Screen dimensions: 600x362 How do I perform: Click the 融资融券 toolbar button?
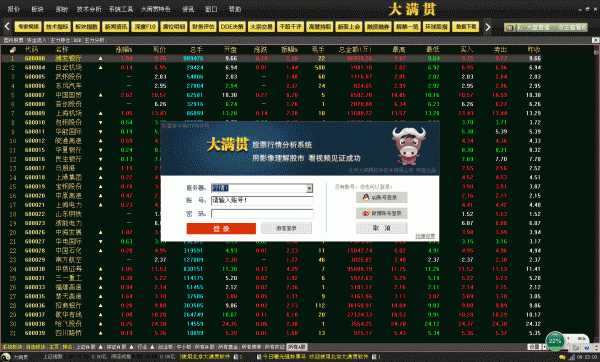pos(378,26)
